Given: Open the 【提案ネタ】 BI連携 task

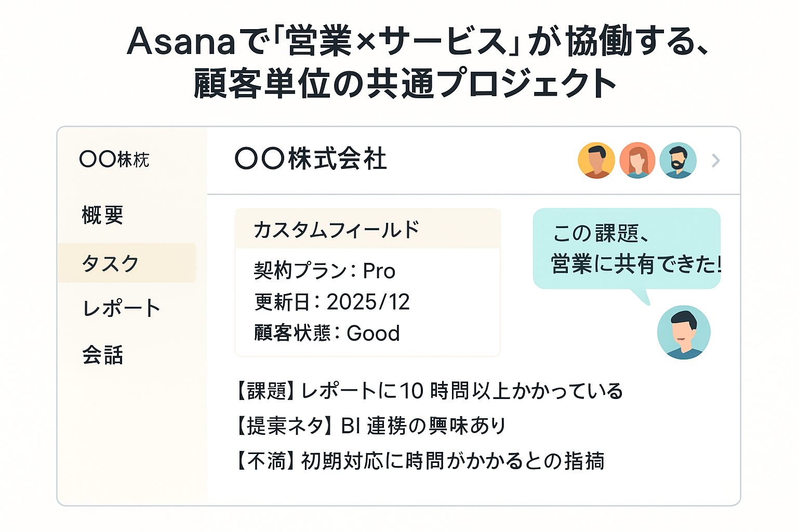Looking at the screenshot, I should click(x=370, y=426).
